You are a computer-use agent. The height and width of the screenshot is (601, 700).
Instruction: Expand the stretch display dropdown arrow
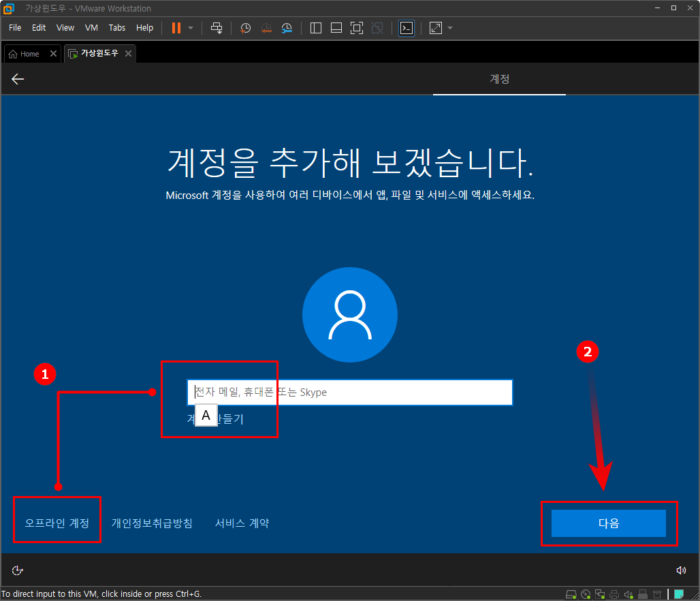point(450,28)
